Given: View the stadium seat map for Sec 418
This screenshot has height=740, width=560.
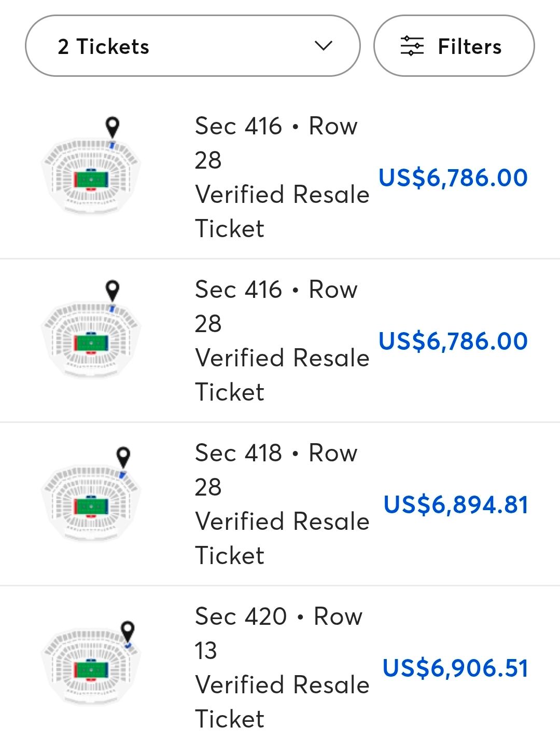Looking at the screenshot, I should pyautogui.click(x=91, y=504).
